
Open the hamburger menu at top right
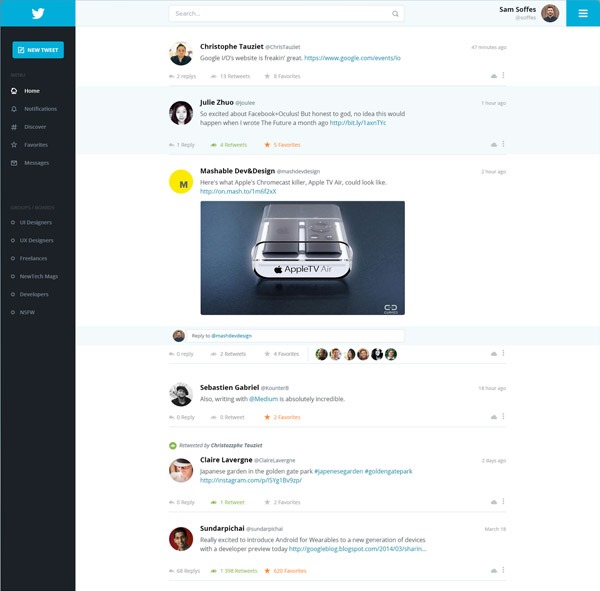[x=583, y=13]
